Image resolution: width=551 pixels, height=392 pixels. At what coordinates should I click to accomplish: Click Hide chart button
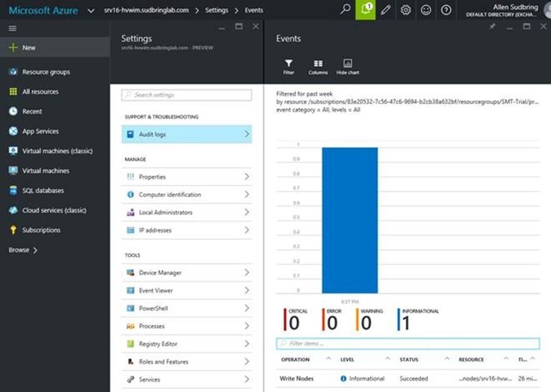click(x=347, y=66)
